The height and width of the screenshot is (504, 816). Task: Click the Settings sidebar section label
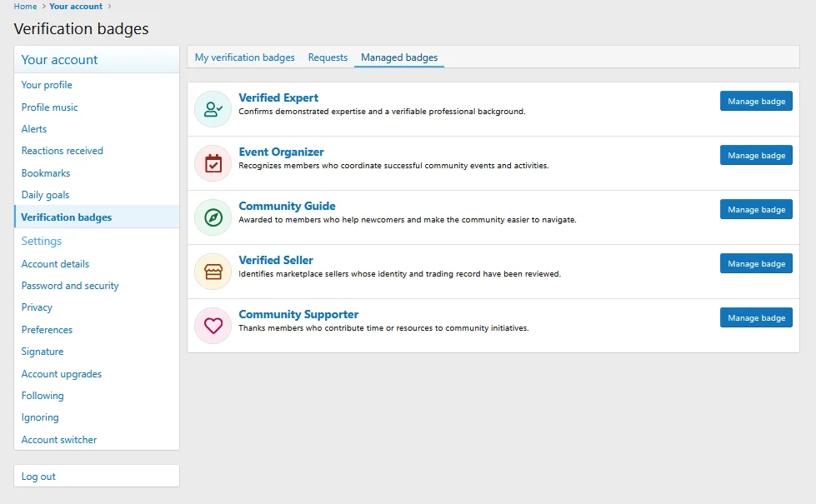pyautogui.click(x=41, y=241)
